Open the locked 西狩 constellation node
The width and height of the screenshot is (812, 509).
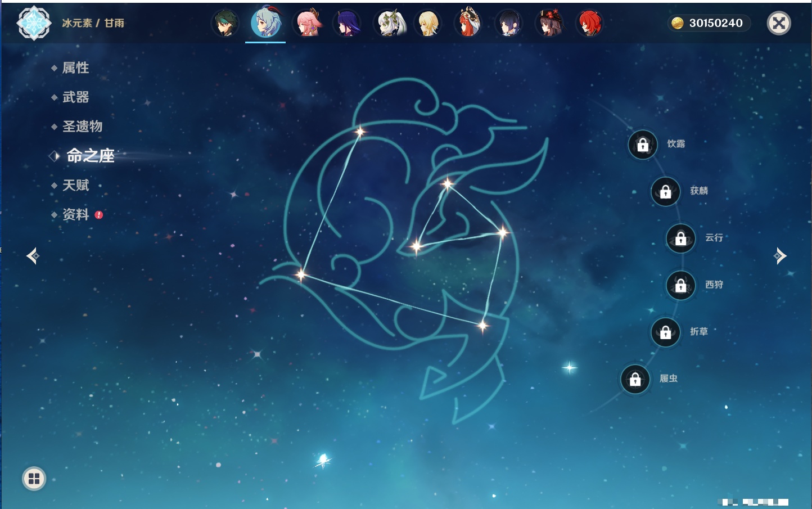681,286
